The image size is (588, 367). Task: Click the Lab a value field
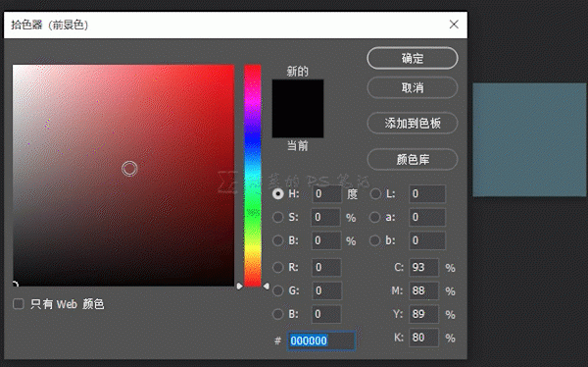tap(427, 217)
